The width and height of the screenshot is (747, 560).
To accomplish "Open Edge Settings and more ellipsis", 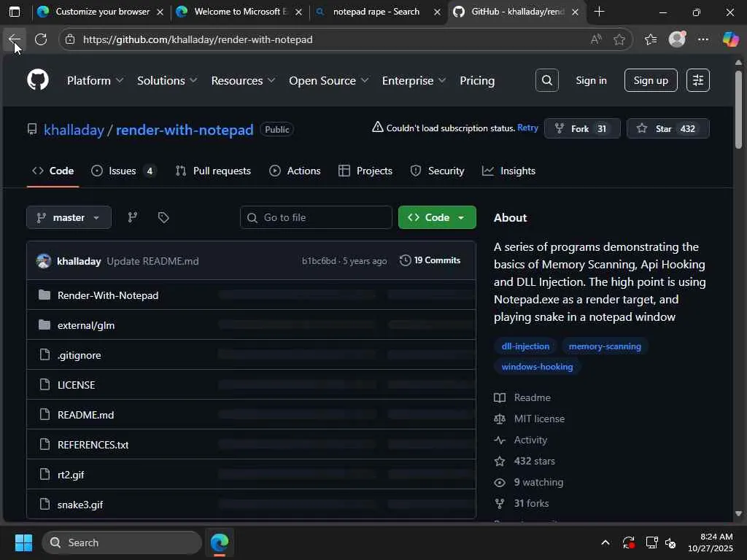I will click(703, 39).
